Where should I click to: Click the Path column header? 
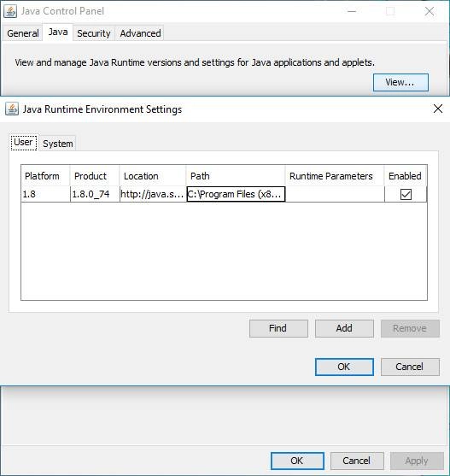click(236, 176)
